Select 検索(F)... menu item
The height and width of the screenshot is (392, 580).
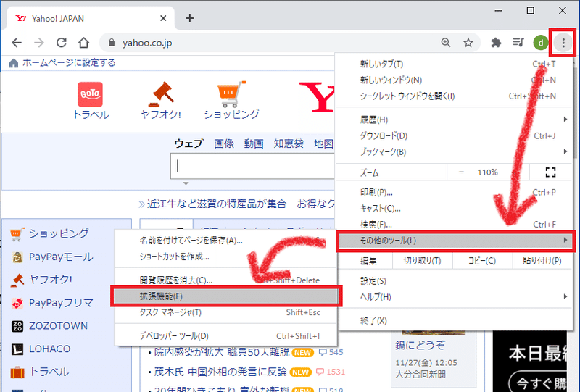455,224
